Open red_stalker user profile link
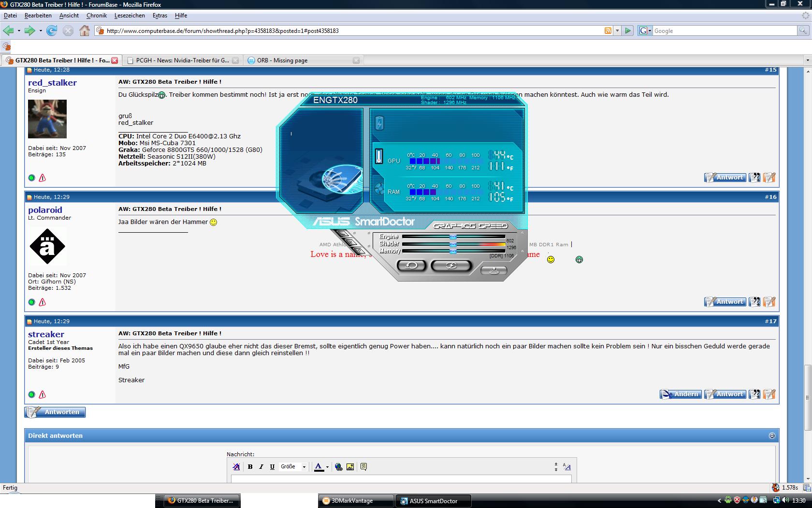This screenshot has height=508, width=812. 52,83
